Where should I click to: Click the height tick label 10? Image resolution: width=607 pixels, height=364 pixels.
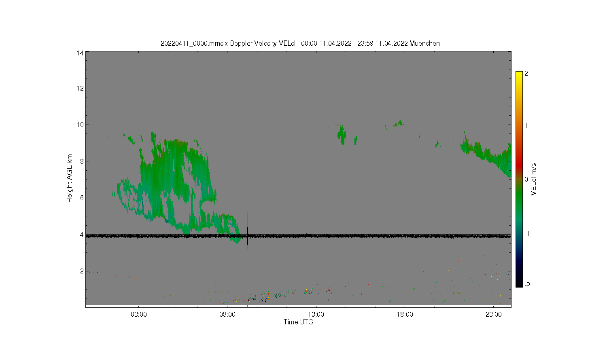pos(80,125)
